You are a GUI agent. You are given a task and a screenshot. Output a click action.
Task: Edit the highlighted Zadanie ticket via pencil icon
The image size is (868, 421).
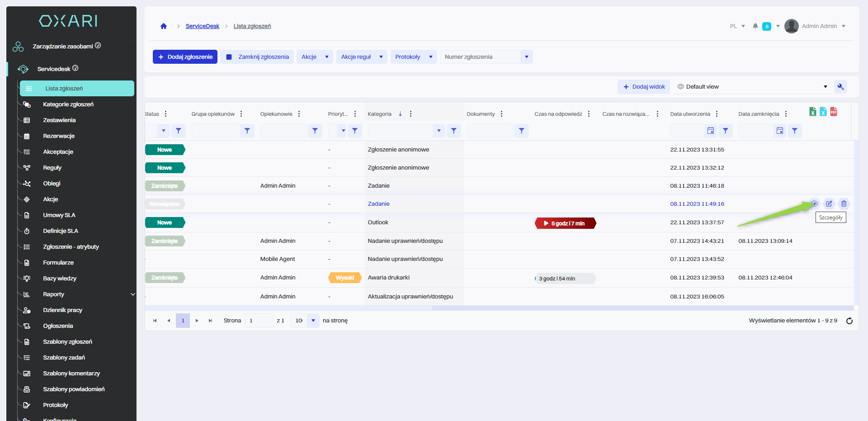829,204
